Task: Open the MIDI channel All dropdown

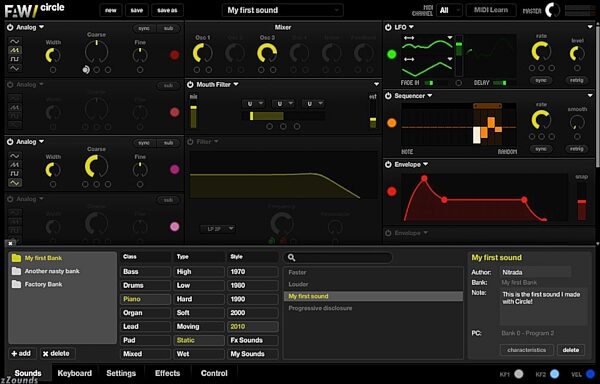Action: pos(449,10)
